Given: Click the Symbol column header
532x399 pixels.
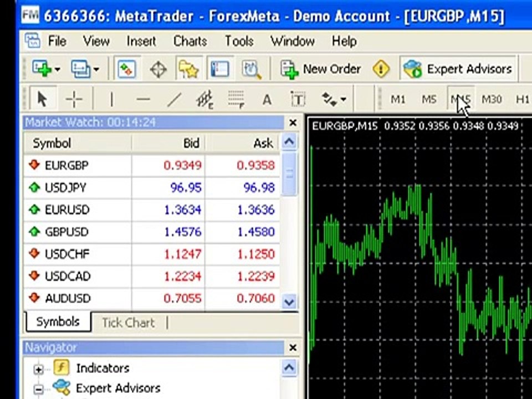Looking at the screenshot, I should coord(78,143).
